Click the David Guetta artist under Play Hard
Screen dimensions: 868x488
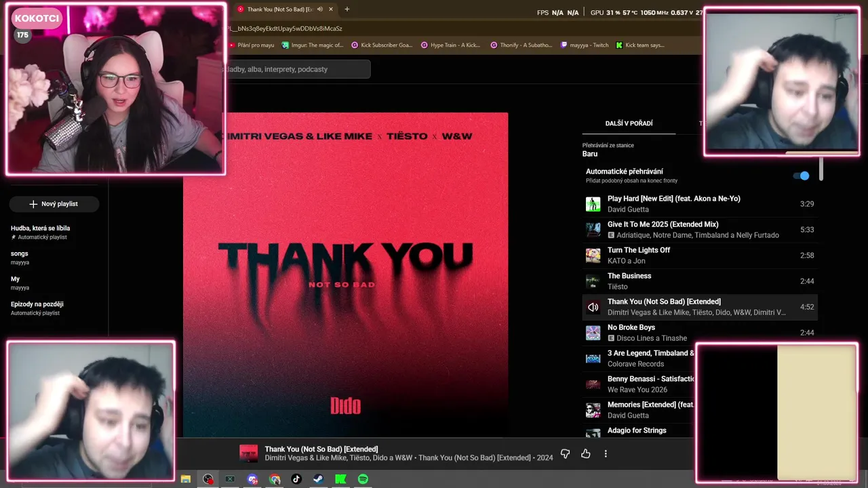point(628,209)
